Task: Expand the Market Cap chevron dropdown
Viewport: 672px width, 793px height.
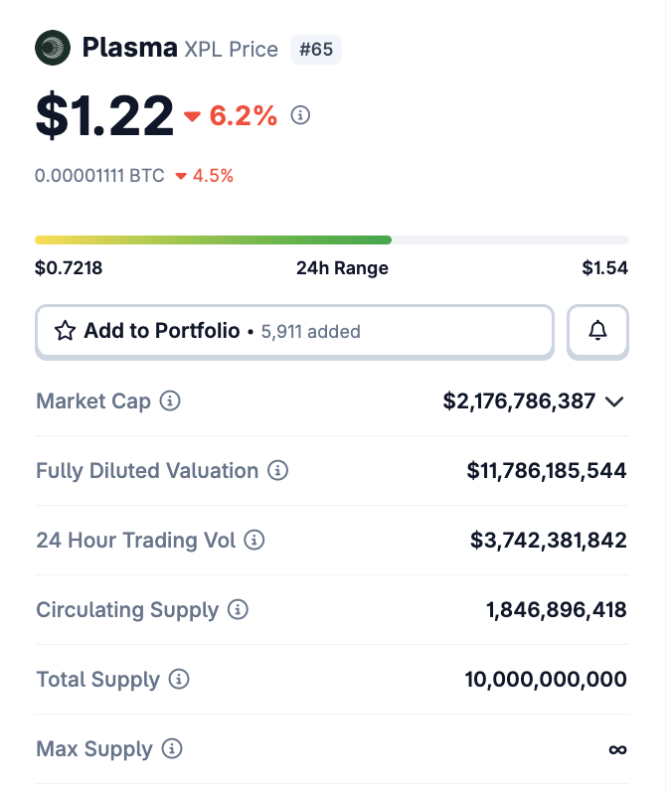Action: (614, 401)
